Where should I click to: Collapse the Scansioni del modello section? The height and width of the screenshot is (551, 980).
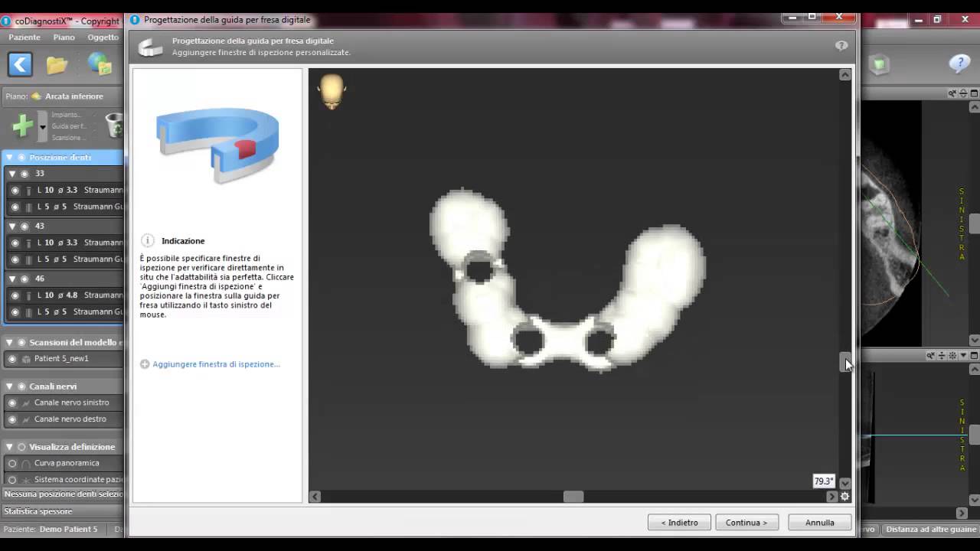(x=9, y=343)
